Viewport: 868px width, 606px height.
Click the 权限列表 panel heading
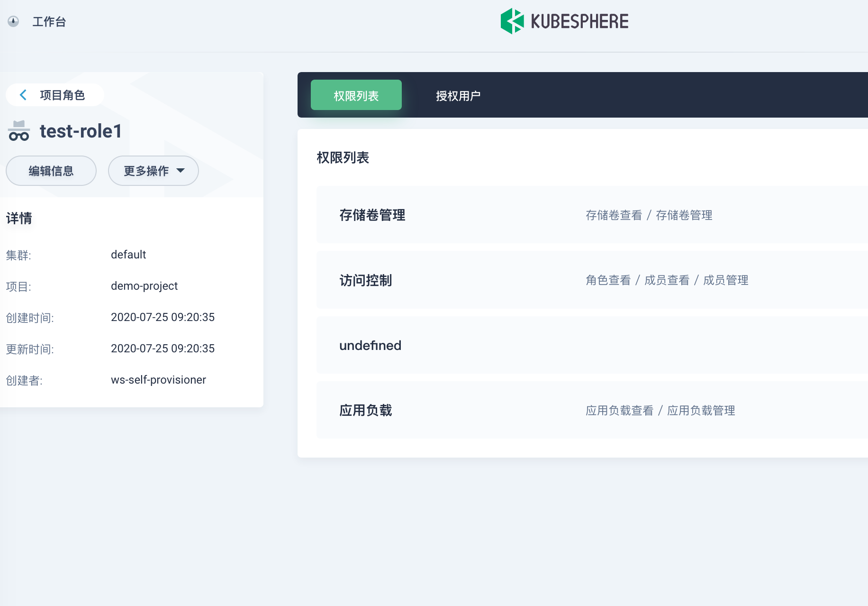click(343, 157)
